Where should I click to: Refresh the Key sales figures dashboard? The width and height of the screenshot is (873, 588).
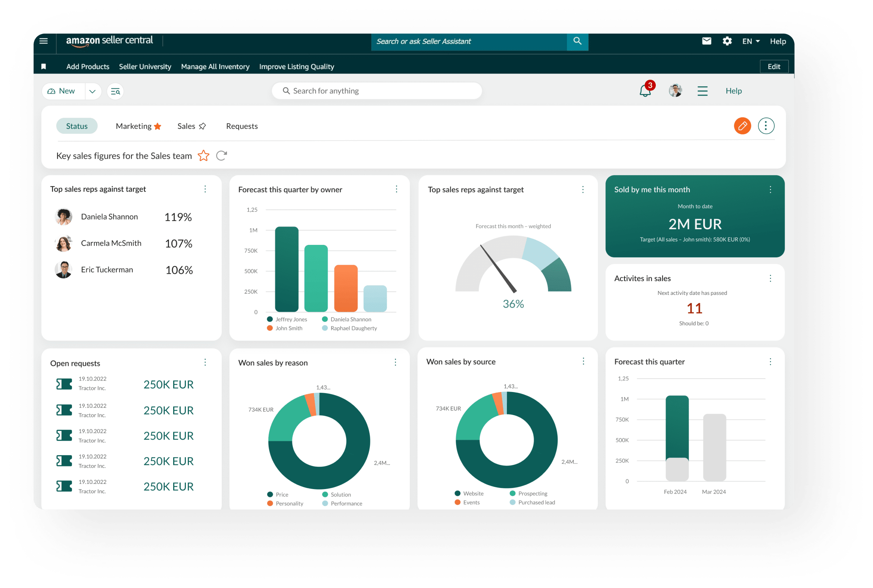(222, 155)
